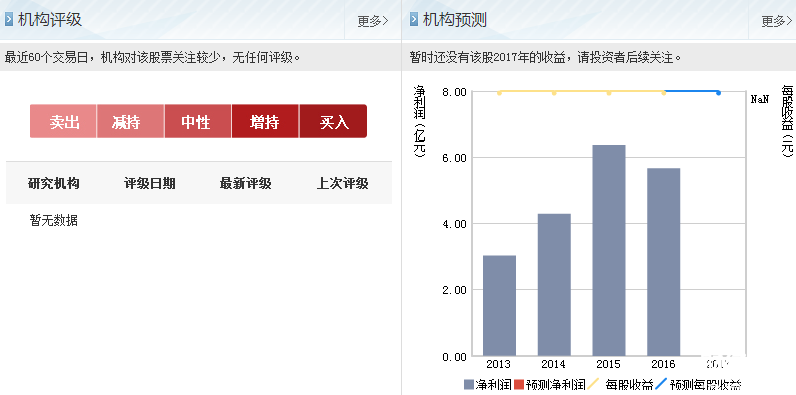Click the 机构预测 panel title

coord(455,20)
